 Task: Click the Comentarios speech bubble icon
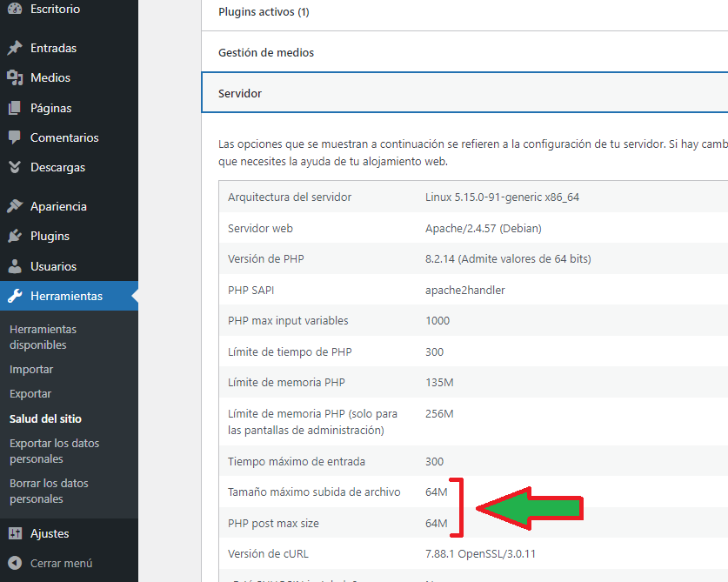click(15, 137)
